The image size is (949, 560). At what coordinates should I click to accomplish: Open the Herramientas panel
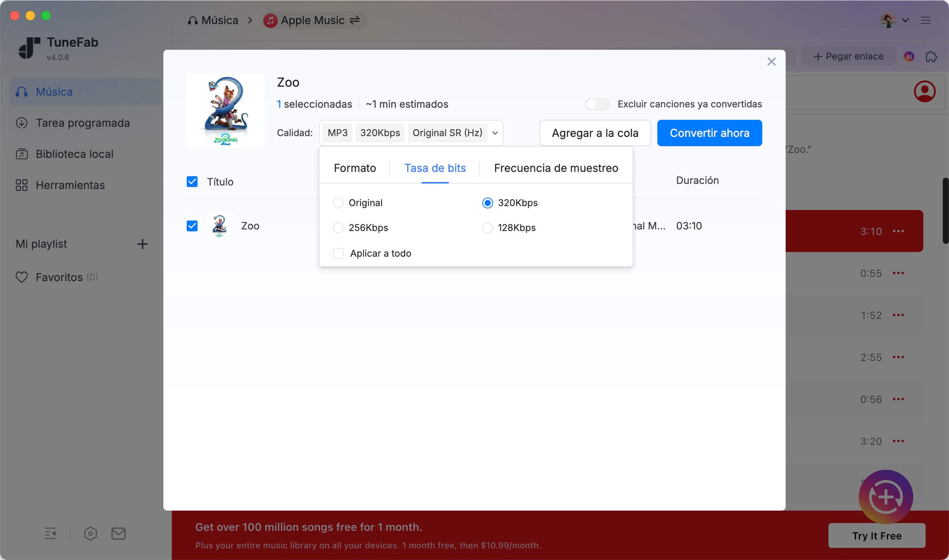[70, 185]
